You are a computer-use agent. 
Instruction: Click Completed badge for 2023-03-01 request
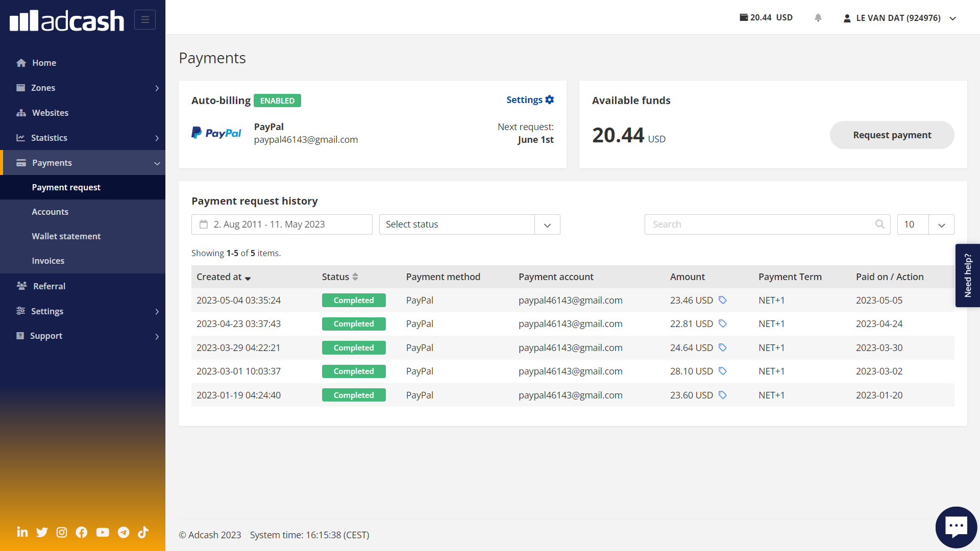pos(354,371)
